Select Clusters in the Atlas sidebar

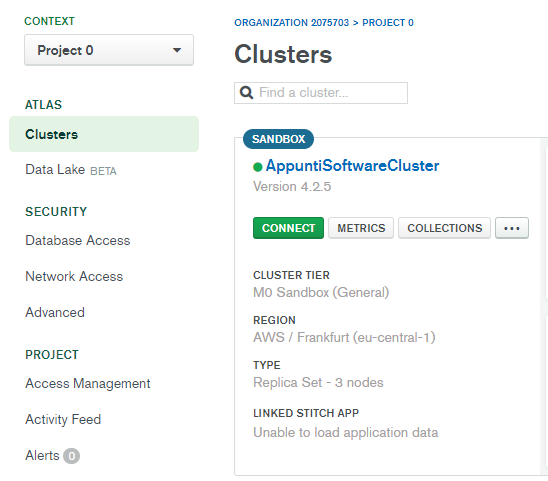[x=104, y=134]
